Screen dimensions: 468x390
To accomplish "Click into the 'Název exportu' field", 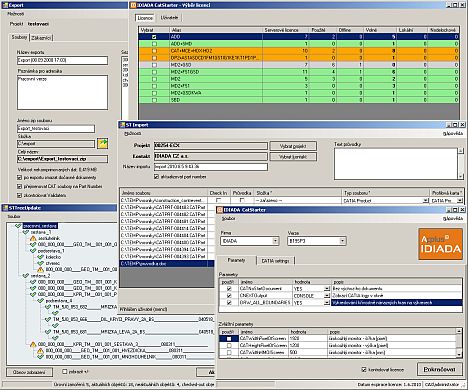I will 63,60.
